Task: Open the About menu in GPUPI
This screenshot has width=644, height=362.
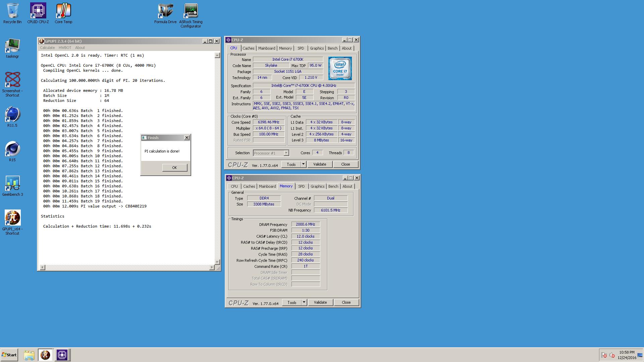Action: pyautogui.click(x=80, y=48)
